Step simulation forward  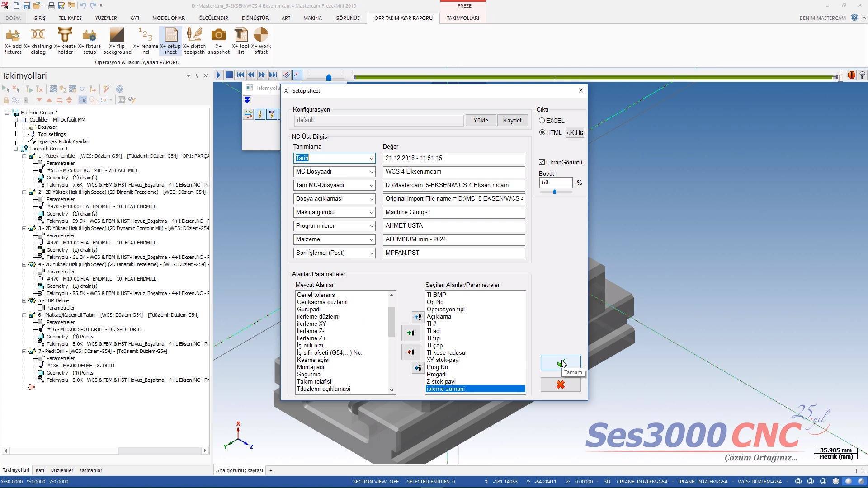tap(262, 75)
